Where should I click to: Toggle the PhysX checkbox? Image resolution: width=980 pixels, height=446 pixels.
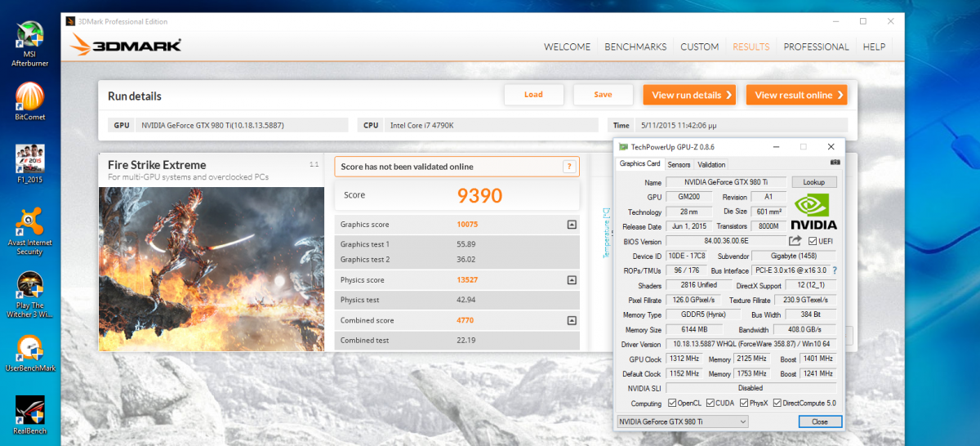744,403
